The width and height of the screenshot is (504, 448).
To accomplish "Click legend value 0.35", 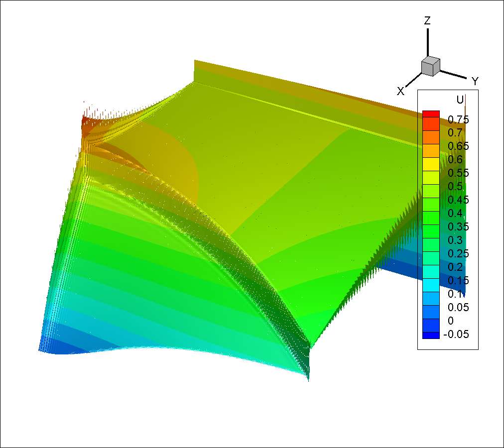I will pos(458,227).
